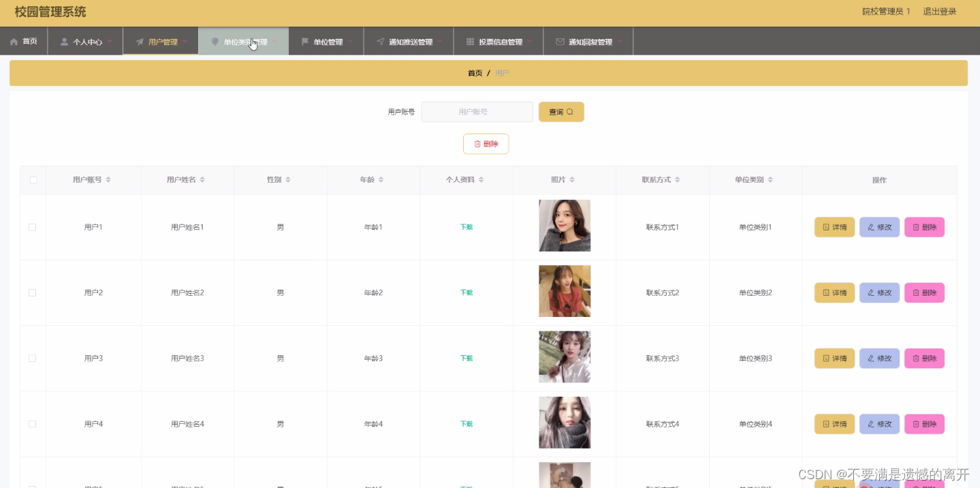This screenshot has height=488, width=980.
Task: Expand the 个人中心 dropdown arrow
Action: pyautogui.click(x=109, y=42)
